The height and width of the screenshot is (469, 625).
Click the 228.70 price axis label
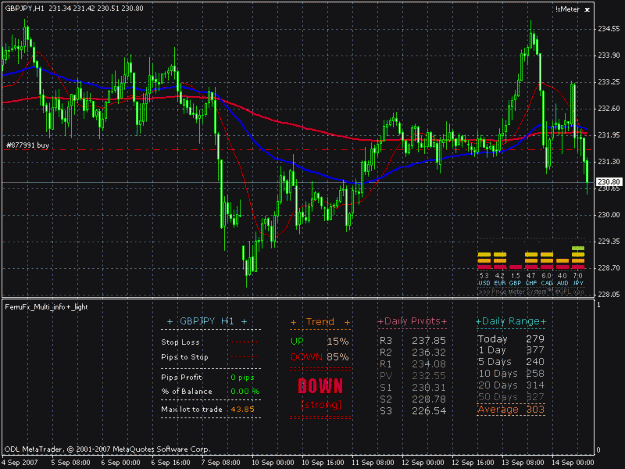point(609,268)
